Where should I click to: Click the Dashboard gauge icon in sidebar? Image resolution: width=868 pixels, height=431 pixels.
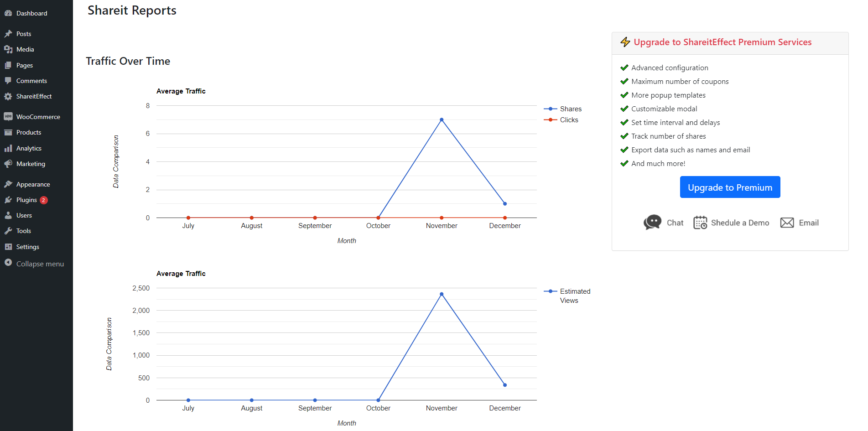8,13
